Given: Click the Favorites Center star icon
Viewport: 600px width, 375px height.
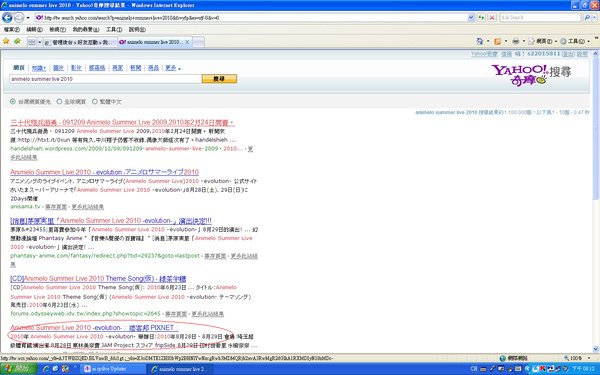Looking at the screenshot, I should pyautogui.click(x=6, y=41).
